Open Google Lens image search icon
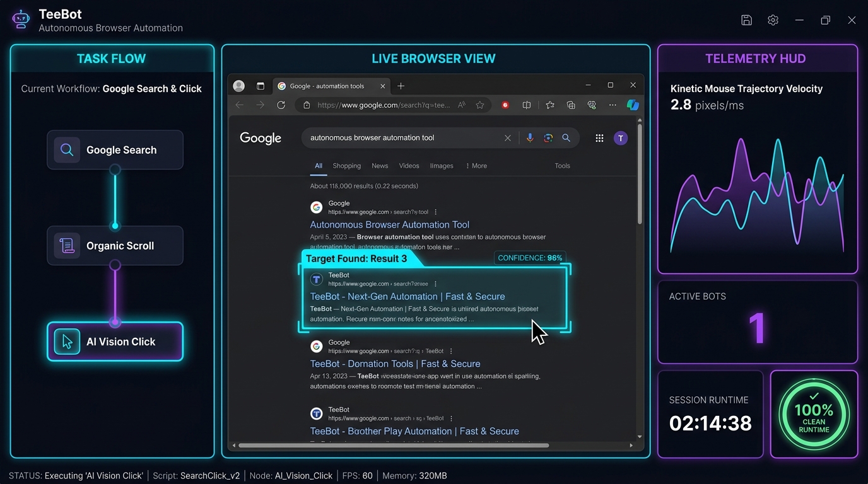Image resolution: width=868 pixels, height=484 pixels. click(548, 138)
